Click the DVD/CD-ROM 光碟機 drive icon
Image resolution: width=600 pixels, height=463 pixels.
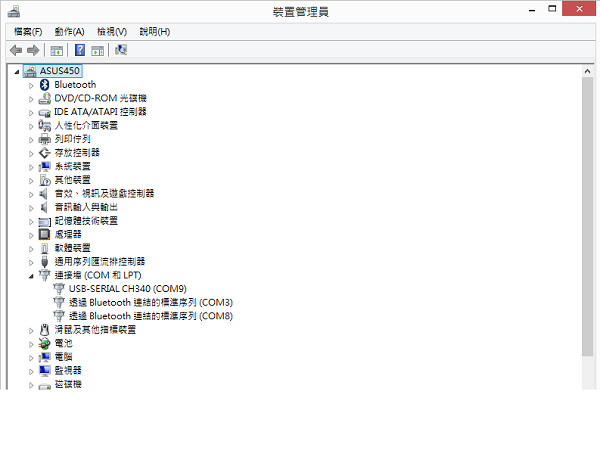pos(44,99)
